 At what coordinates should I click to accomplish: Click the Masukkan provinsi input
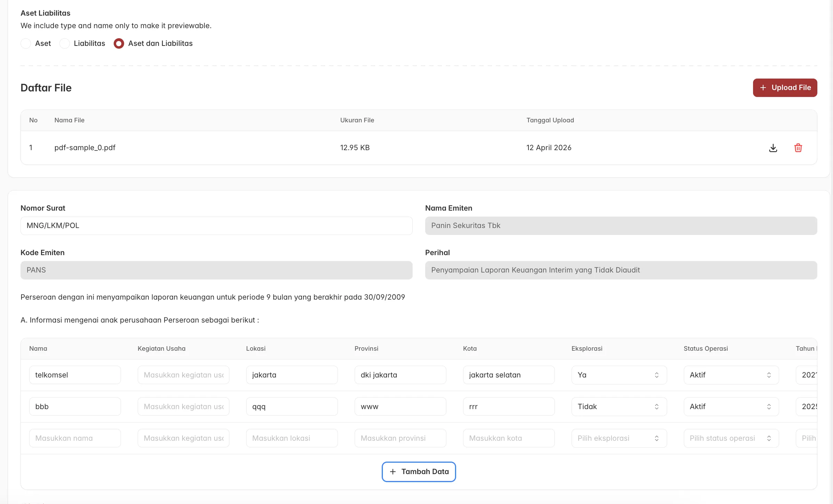[x=400, y=438]
